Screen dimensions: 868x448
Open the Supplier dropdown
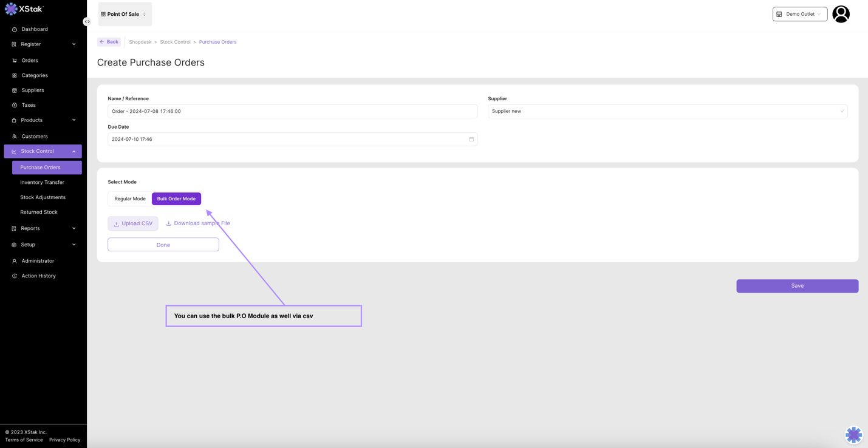pyautogui.click(x=667, y=111)
